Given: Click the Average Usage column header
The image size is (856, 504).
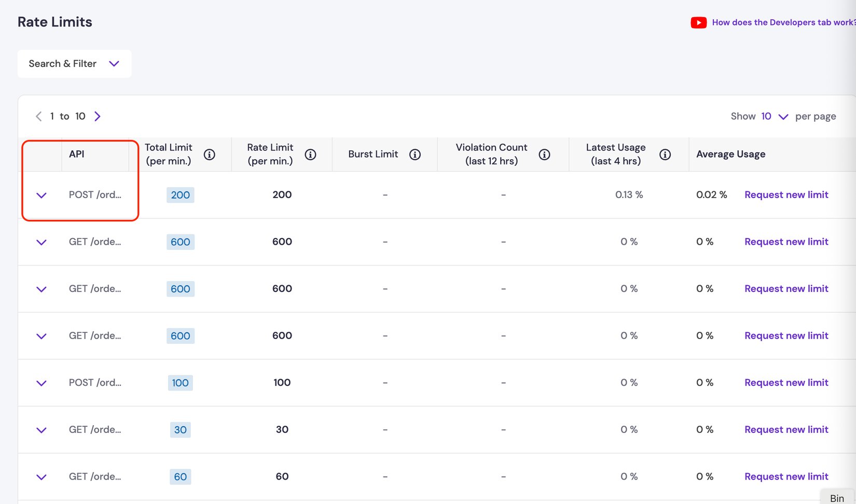Looking at the screenshot, I should point(731,154).
